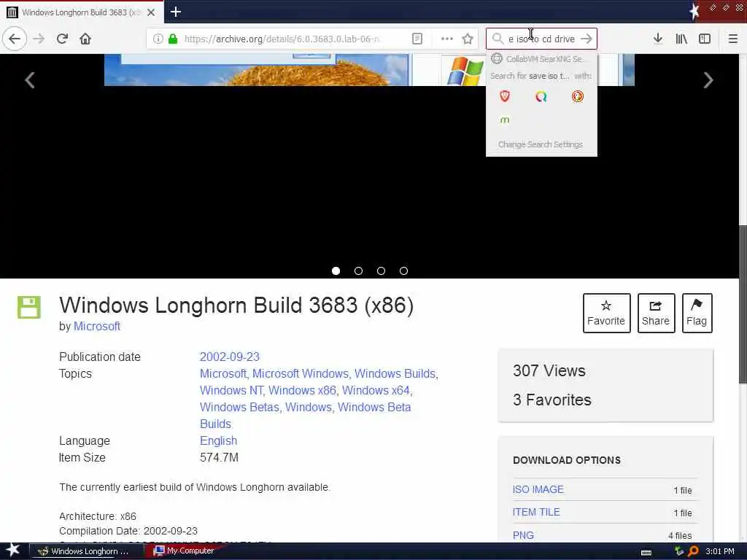Open the Microsoft creator link
The width and height of the screenshot is (747, 560).
[97, 326]
